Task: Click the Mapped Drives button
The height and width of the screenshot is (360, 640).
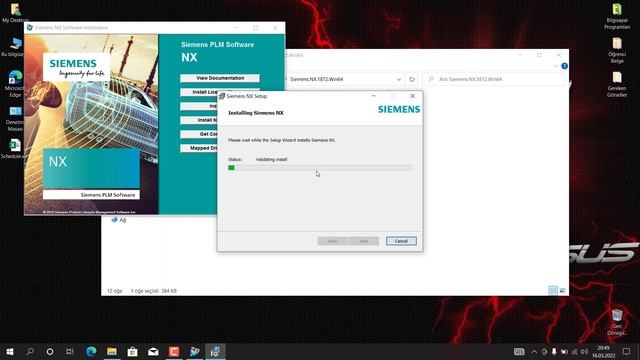Action: [199, 148]
